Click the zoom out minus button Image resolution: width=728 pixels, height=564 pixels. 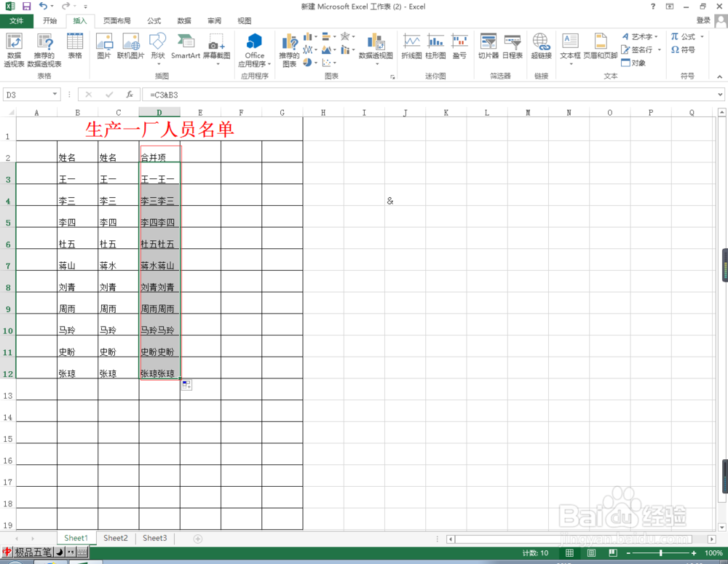tap(628, 552)
